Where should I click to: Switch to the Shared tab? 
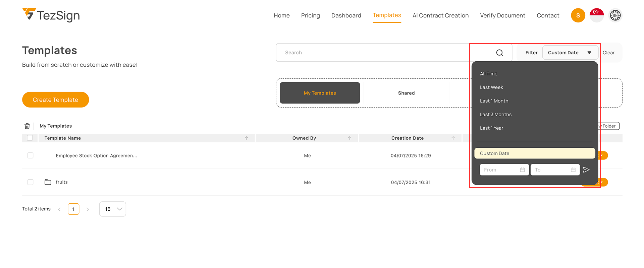coord(406,93)
